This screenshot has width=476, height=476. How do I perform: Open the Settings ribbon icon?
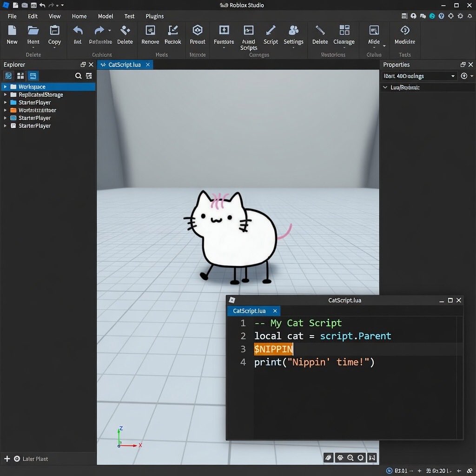click(294, 30)
